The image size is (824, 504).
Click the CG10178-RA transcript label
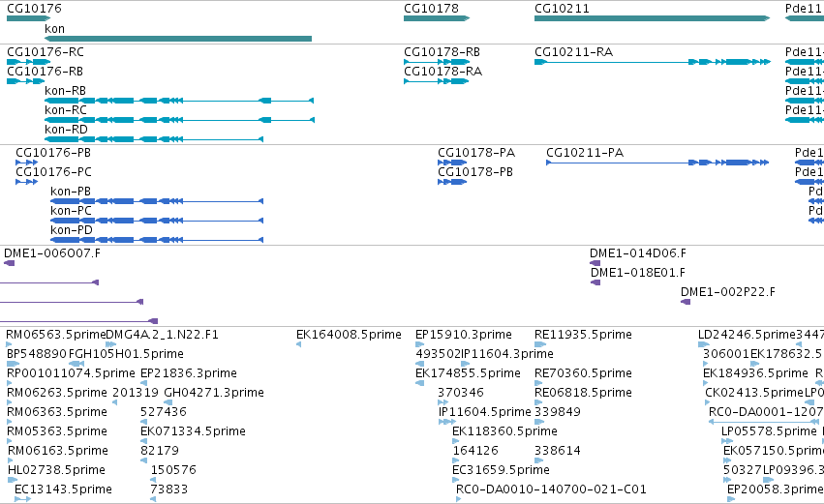pyautogui.click(x=443, y=72)
